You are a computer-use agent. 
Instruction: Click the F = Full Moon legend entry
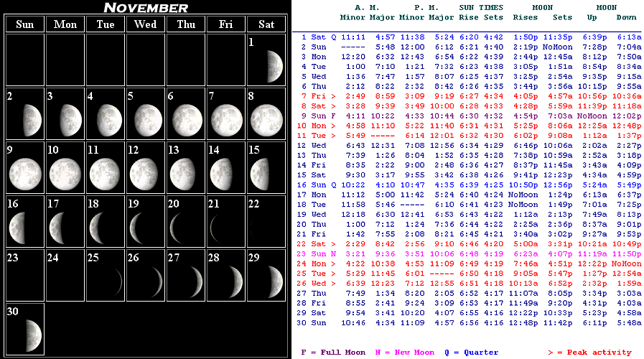(x=332, y=353)
